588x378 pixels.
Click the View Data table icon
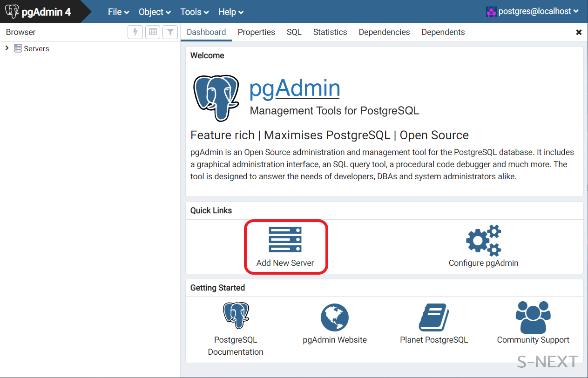coord(153,32)
